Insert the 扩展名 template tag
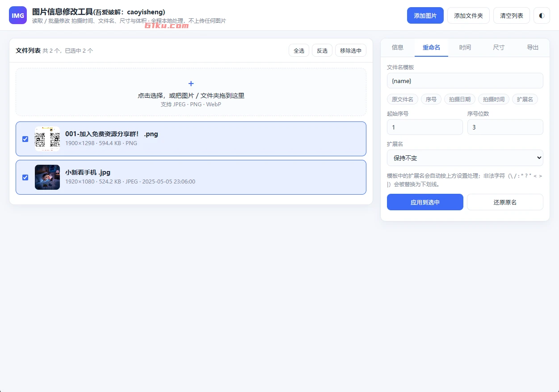Screen dimensions: 559x392 (525, 99)
